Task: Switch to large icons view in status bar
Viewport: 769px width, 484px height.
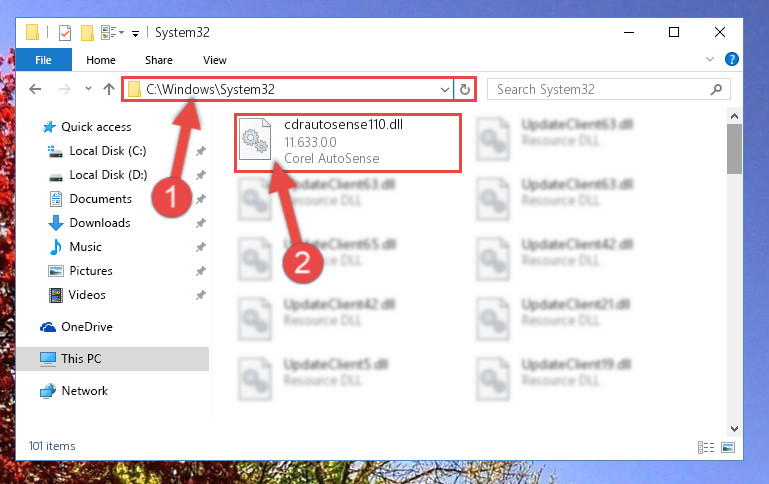Action: (728, 447)
